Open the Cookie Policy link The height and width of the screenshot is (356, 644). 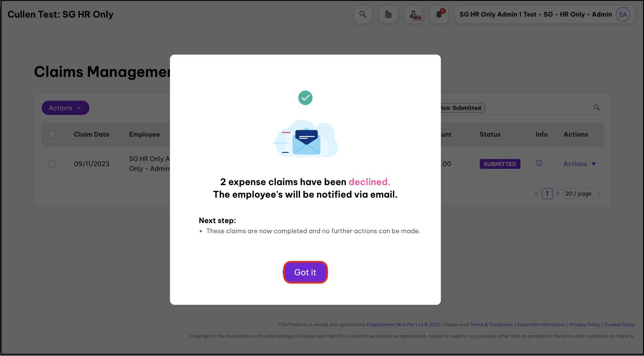(x=619, y=324)
